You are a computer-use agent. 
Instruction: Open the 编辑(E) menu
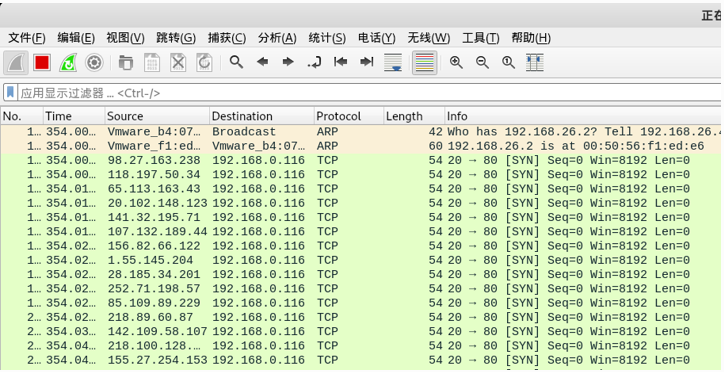click(76, 38)
